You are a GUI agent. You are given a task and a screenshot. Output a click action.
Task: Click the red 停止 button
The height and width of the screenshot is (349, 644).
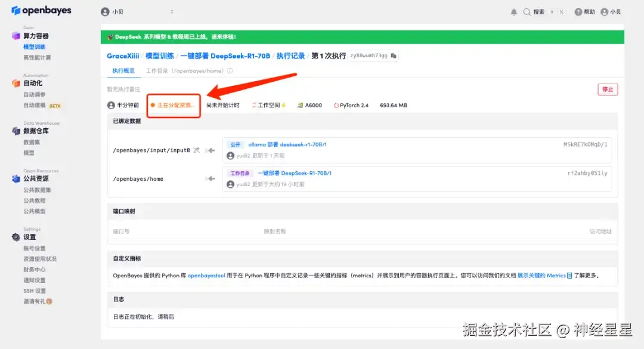608,89
